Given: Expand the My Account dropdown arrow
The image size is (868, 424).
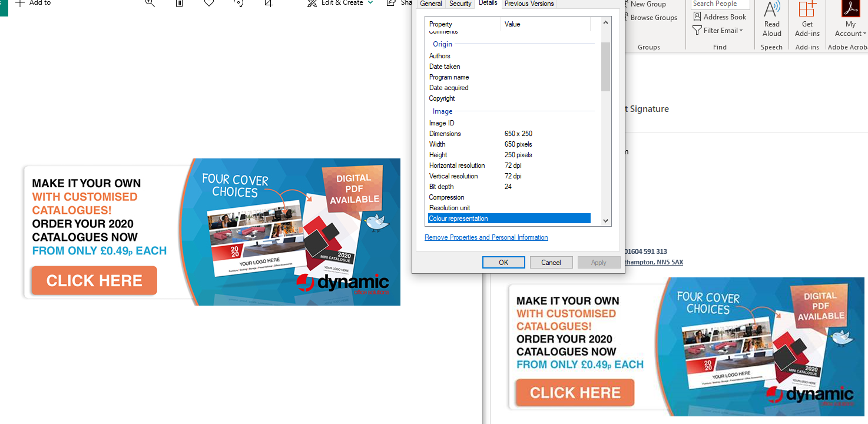Looking at the screenshot, I should (x=863, y=34).
